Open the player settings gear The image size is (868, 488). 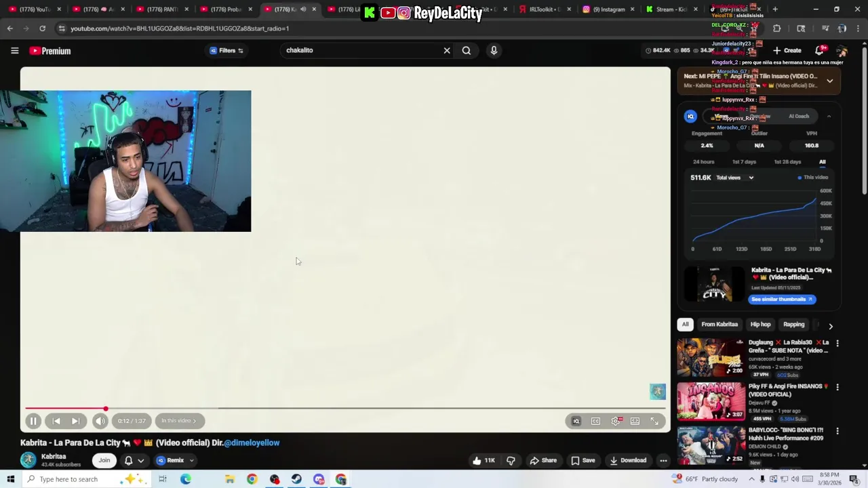point(616,422)
